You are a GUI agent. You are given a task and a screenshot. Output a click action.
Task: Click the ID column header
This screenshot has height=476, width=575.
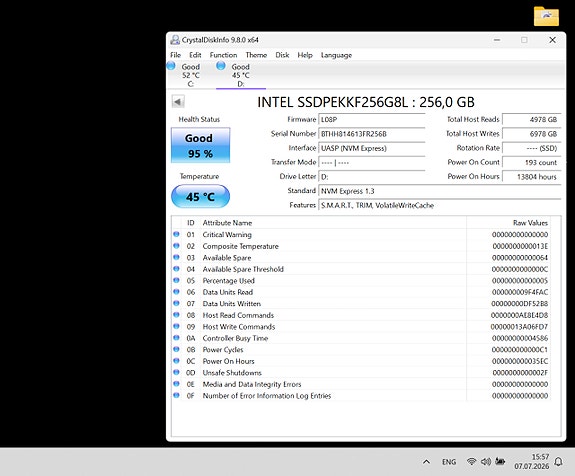(191, 223)
